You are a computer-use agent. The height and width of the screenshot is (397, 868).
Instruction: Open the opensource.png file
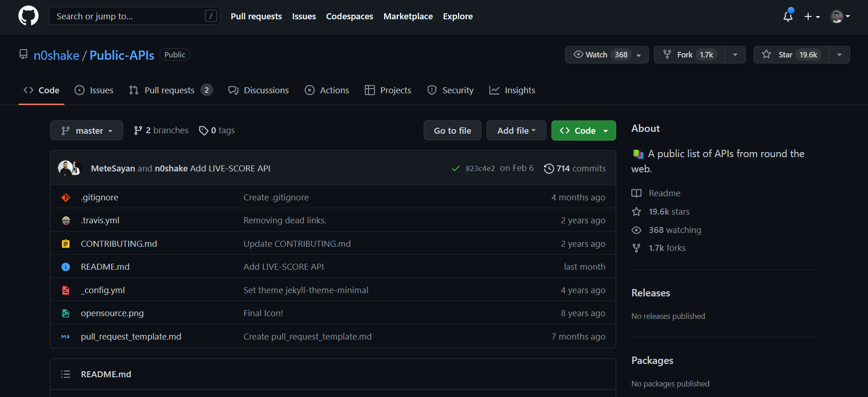(x=112, y=313)
